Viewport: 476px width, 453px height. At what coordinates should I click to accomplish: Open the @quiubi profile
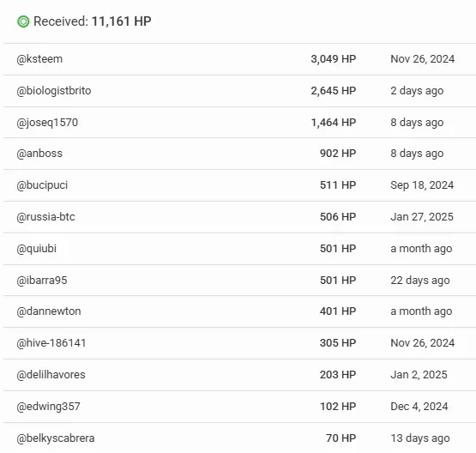click(36, 249)
